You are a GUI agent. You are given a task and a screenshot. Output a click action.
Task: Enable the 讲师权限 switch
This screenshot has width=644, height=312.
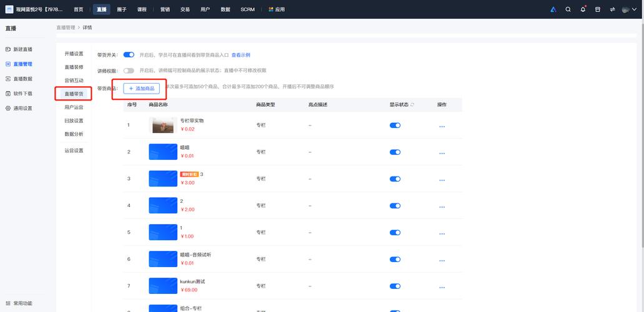129,71
